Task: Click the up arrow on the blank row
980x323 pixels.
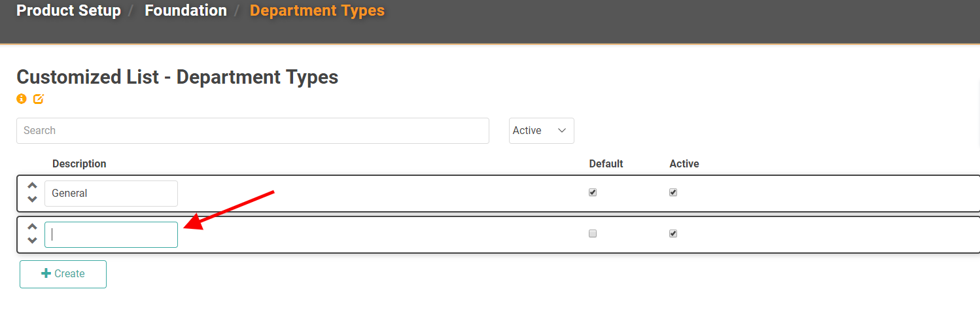Action: [32, 227]
